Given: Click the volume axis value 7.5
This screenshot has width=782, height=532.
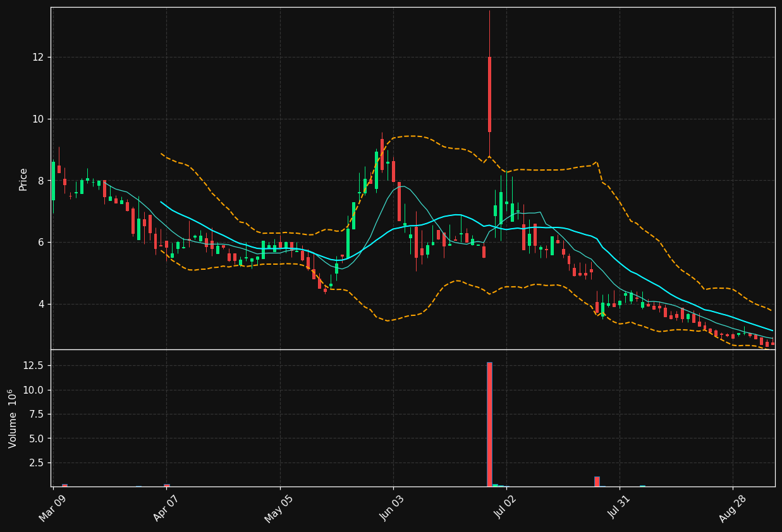Looking at the screenshot, I should point(37,414).
